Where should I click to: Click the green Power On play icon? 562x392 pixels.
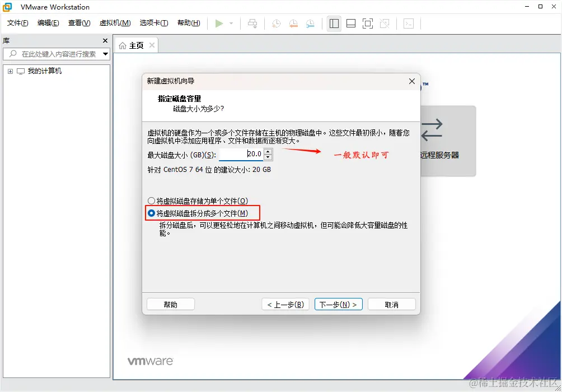[219, 24]
